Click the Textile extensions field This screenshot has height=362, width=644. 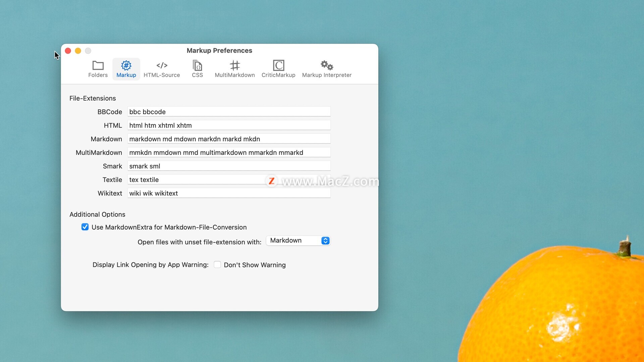229,180
